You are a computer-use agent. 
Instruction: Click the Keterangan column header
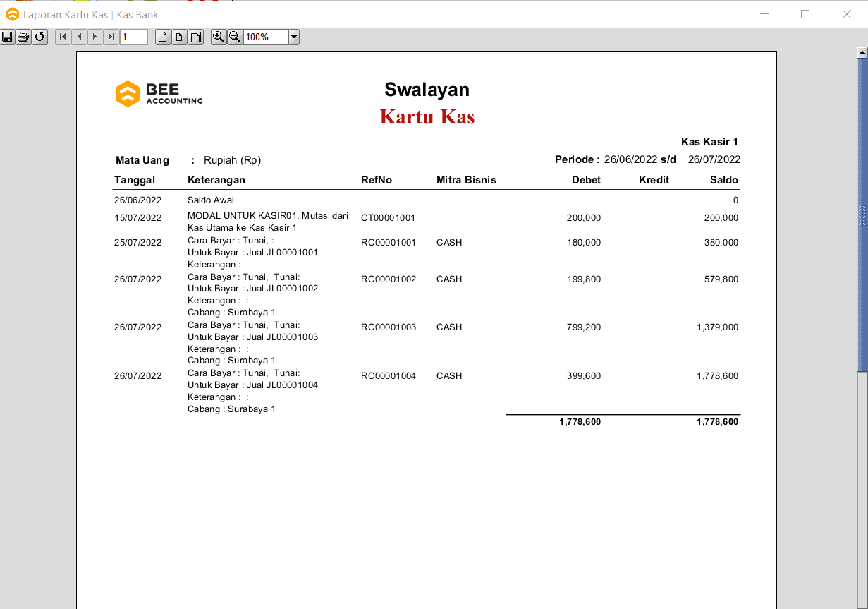coord(216,180)
